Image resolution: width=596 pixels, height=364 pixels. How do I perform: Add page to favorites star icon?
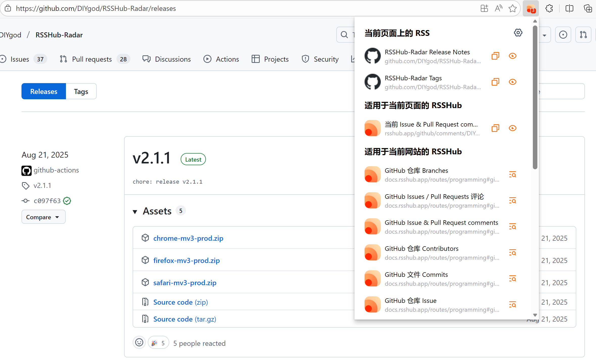[512, 9]
